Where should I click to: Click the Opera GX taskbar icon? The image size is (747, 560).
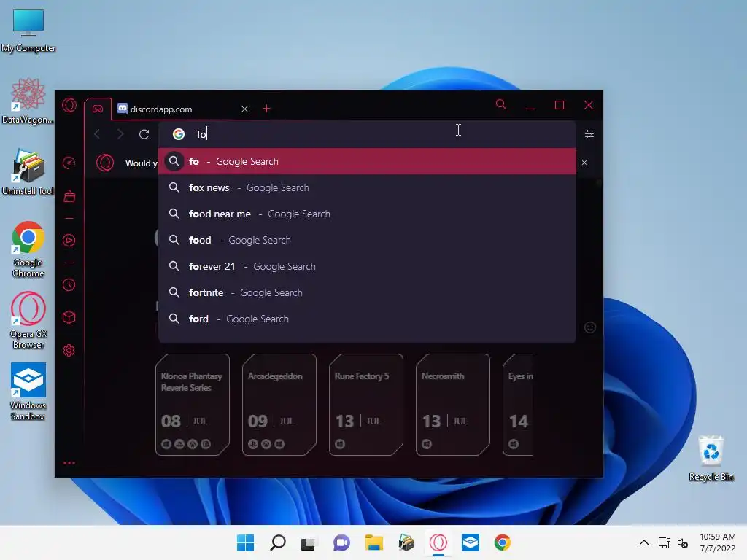coord(438,542)
